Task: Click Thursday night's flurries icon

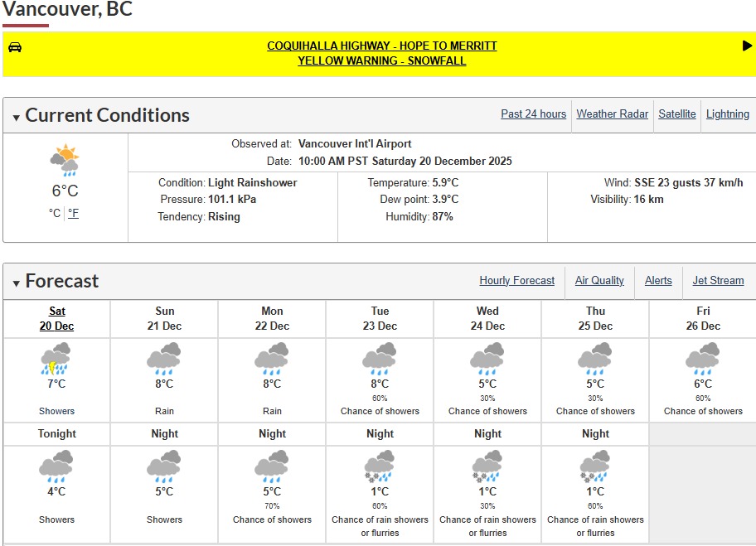Action: (x=595, y=466)
